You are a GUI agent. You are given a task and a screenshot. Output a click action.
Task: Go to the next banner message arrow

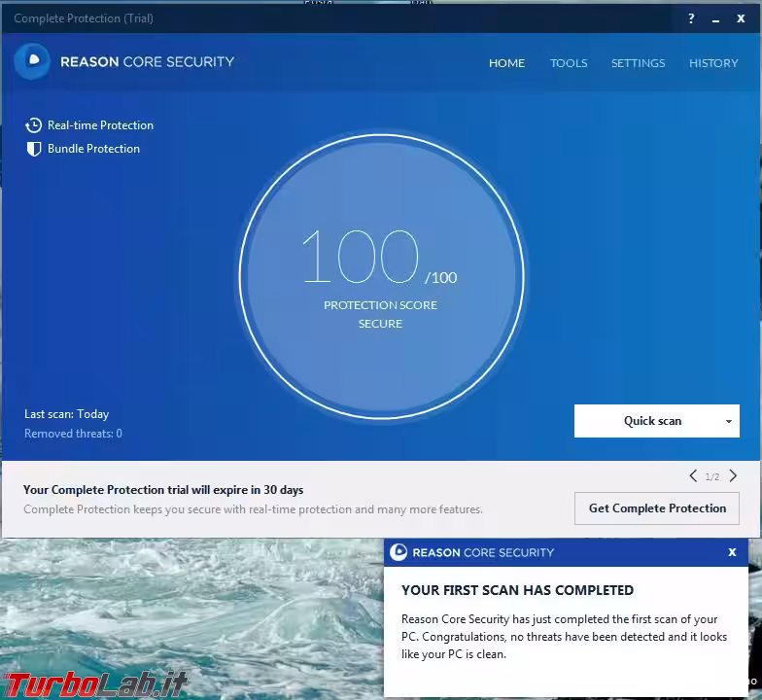(x=733, y=475)
